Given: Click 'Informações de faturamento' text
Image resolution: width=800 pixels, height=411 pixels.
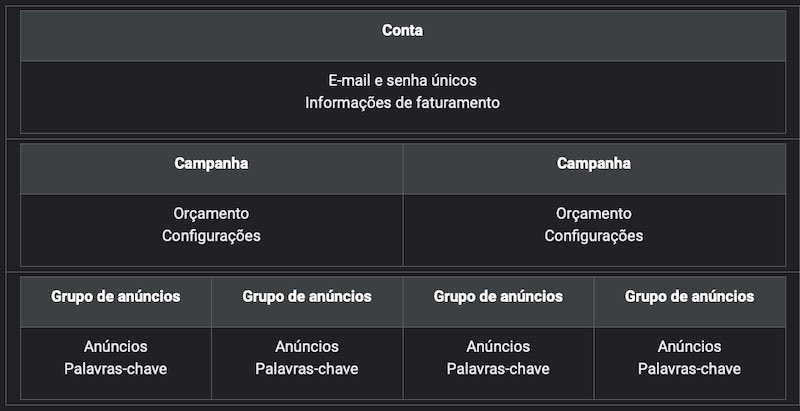Looking at the screenshot, I should [403, 103].
